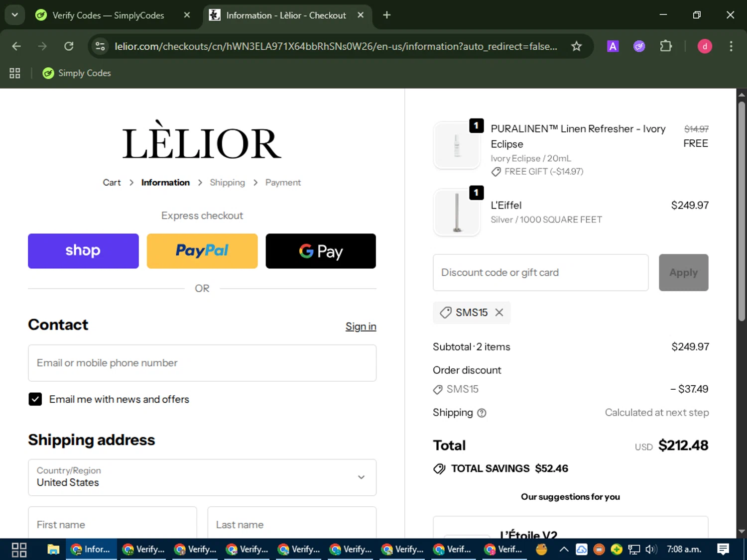This screenshot has width=747, height=560.
Task: Click the Information breadcrumb
Action: 165,183
